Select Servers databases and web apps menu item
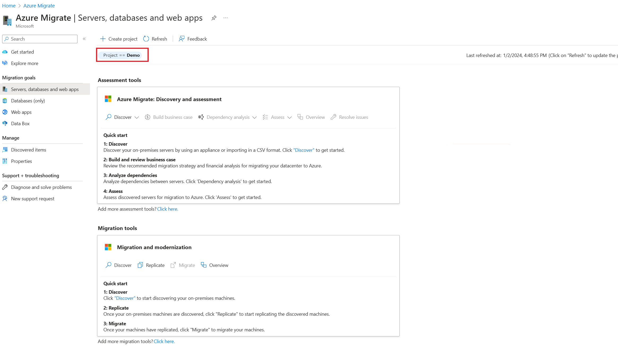The image size is (618, 364). pos(45,89)
